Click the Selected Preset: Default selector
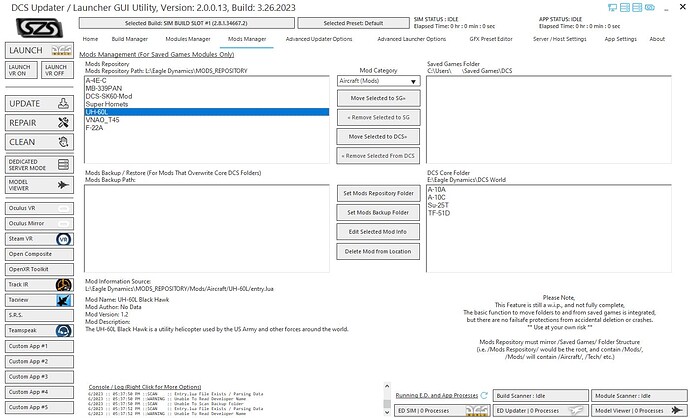690x418 pixels. coord(353,23)
